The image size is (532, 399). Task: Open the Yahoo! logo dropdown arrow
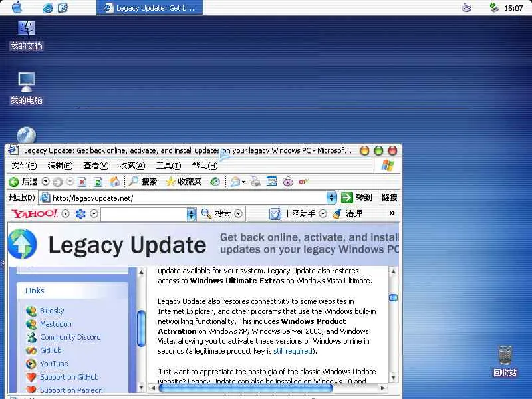(x=65, y=213)
